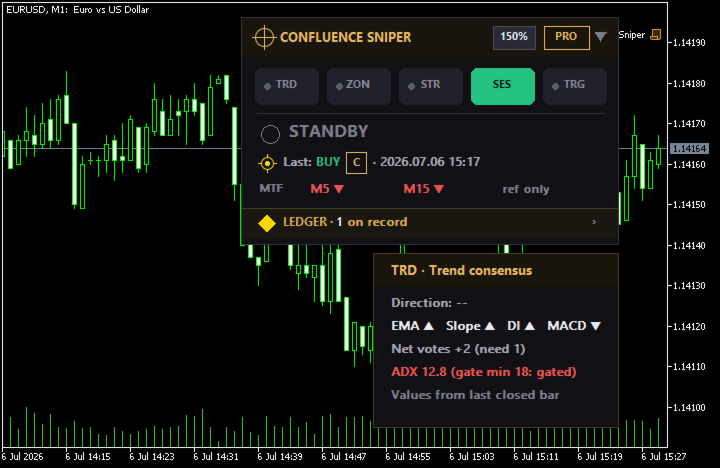The image size is (720, 468).
Task: Toggle the green SES session pill
Action: 503,86
